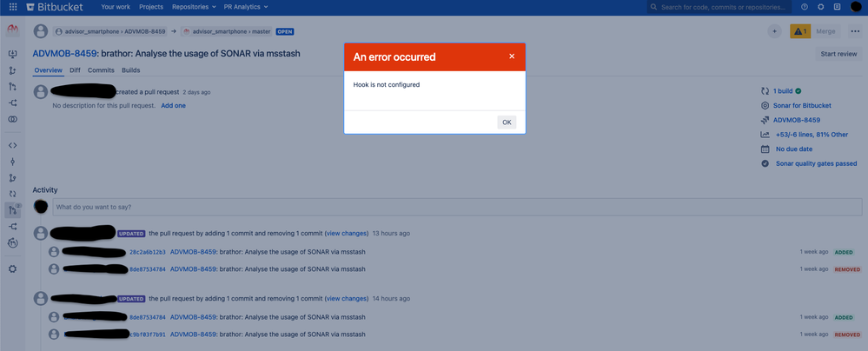Click the project avatar in sidebar

click(12, 30)
